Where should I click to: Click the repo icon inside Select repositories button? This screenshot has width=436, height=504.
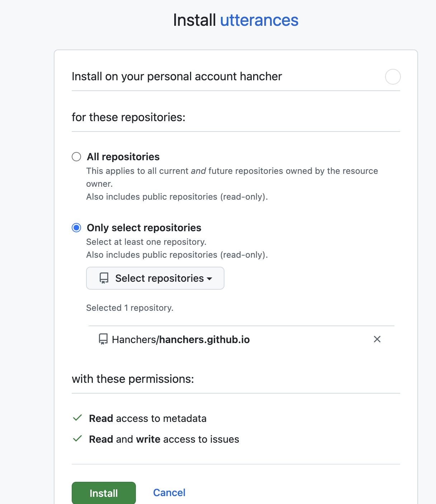tap(104, 278)
